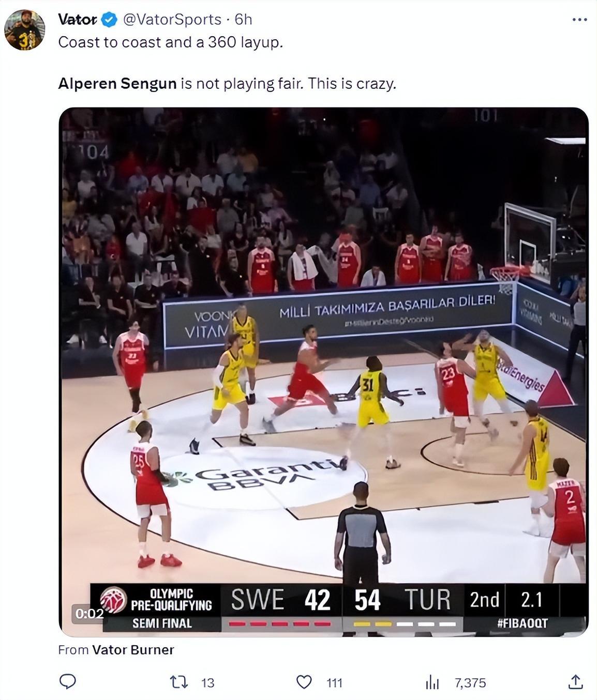
Task: Tap the retweet arrows icon
Action: (179, 682)
